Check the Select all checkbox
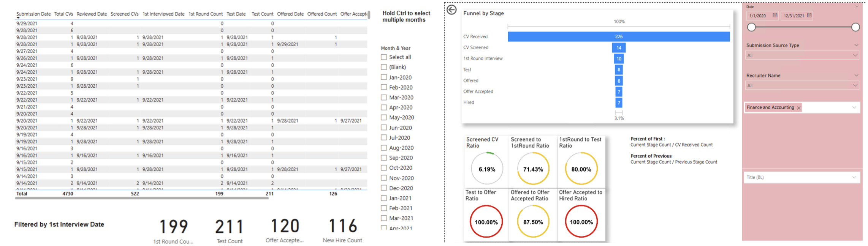Image resolution: width=868 pixels, height=246 pixels. (x=384, y=57)
